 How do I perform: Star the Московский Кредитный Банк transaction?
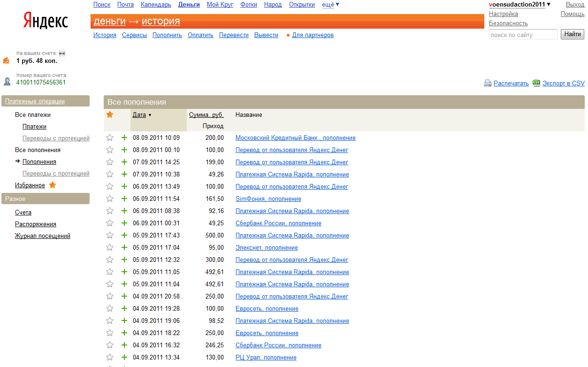tap(110, 138)
